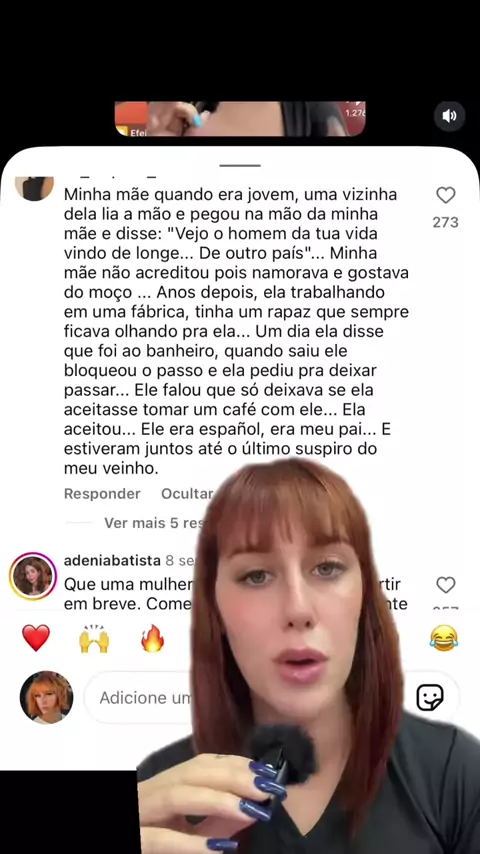Tap the fire emoji reaction
The width and height of the screenshot is (480, 854).
tap(153, 638)
